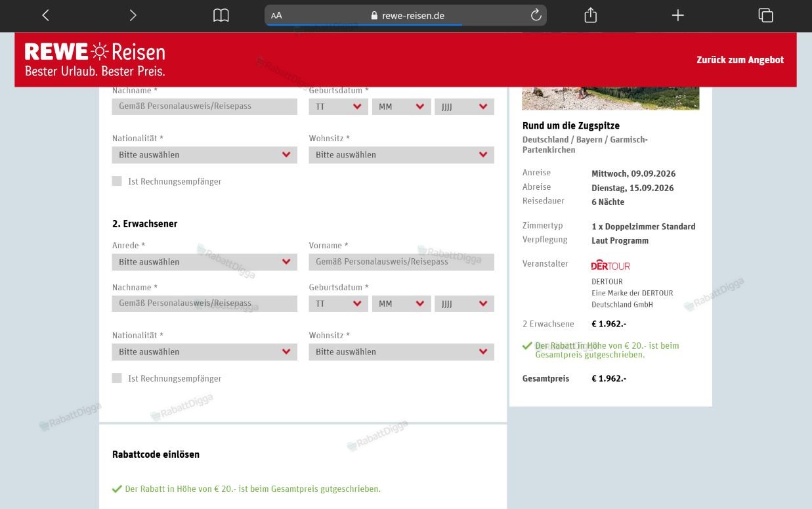Tap the AA reader view button
Viewport: 812px width, 509px height.
276,16
